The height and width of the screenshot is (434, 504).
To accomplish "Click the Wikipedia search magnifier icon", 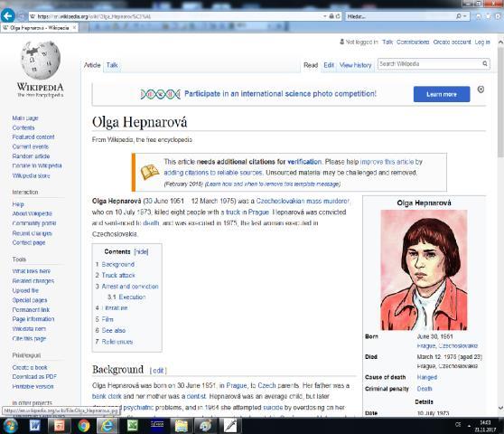I will coord(485,63).
